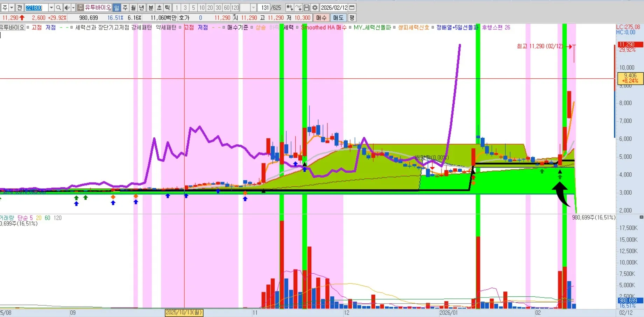Click the stock code input field 221800
This screenshot has height=317, width=644.
(x=36, y=8)
